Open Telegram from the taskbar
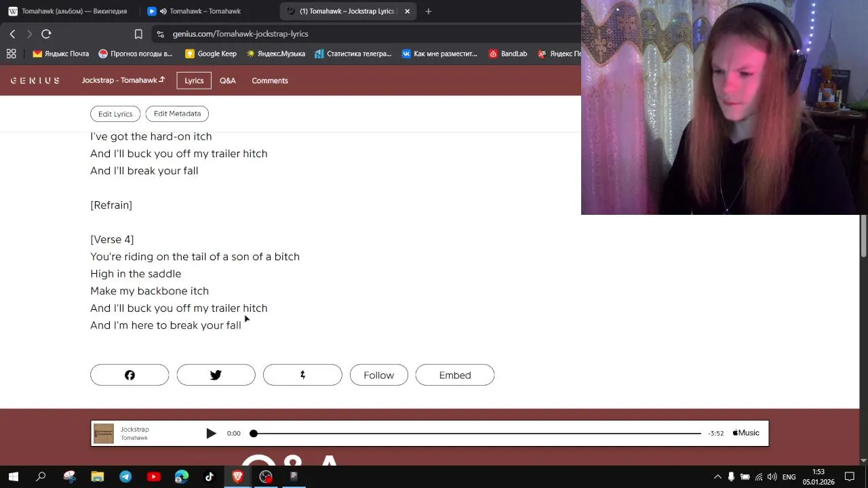 click(125, 476)
